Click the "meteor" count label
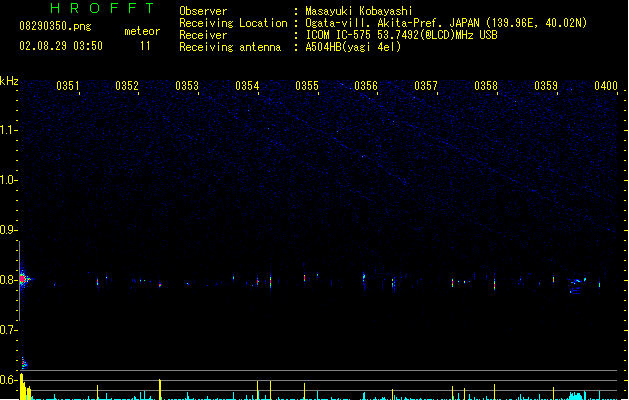 pyautogui.click(x=142, y=31)
